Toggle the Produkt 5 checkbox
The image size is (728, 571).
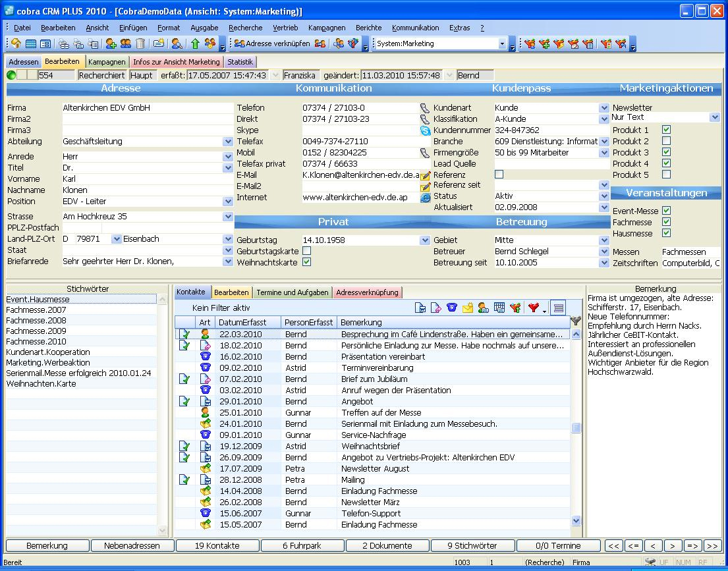[x=666, y=175]
